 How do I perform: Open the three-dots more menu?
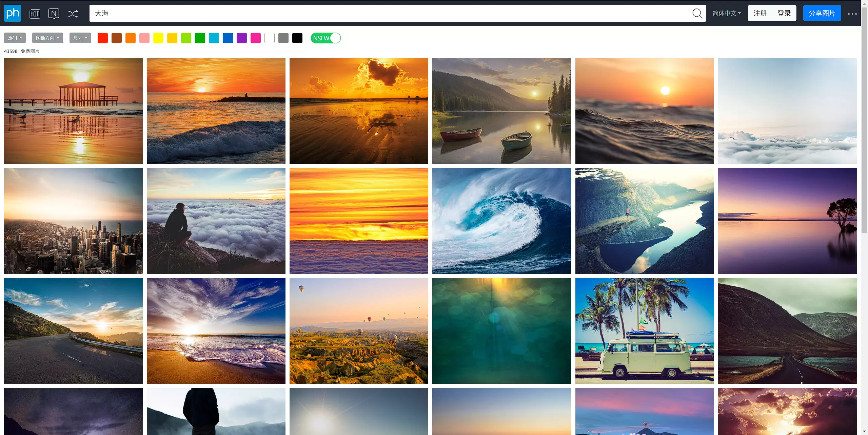click(852, 14)
